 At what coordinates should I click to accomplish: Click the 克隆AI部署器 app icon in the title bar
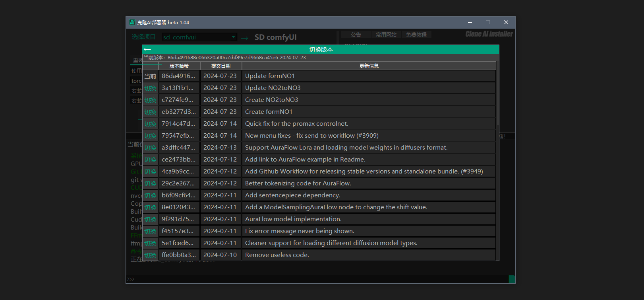point(132,22)
